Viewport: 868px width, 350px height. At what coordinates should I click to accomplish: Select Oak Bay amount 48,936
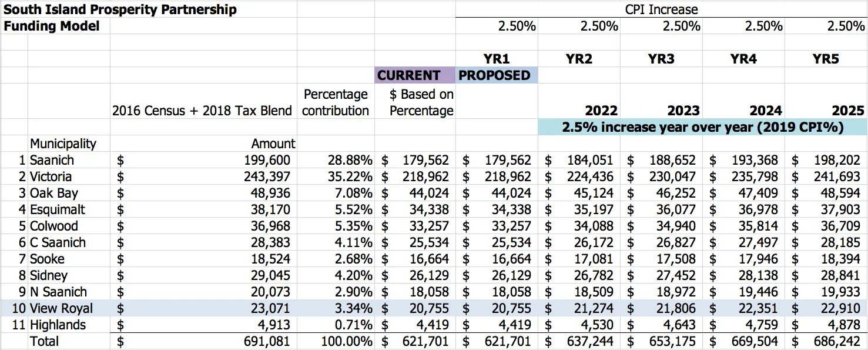coord(270,193)
